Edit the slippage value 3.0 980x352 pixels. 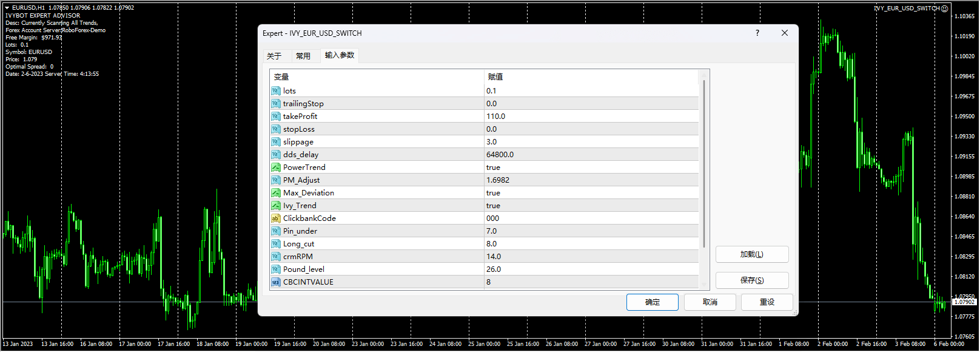click(591, 141)
